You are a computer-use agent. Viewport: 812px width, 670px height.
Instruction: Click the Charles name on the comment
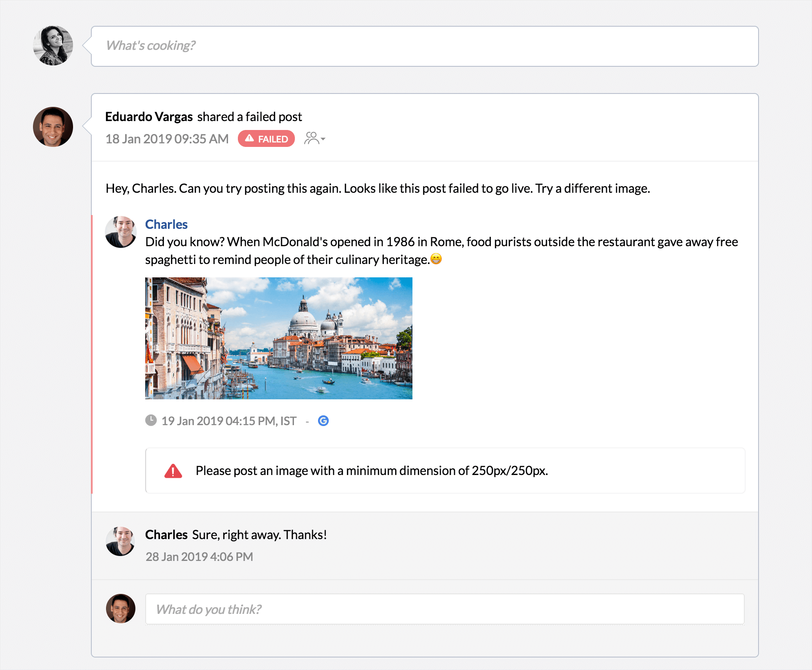[x=166, y=535]
